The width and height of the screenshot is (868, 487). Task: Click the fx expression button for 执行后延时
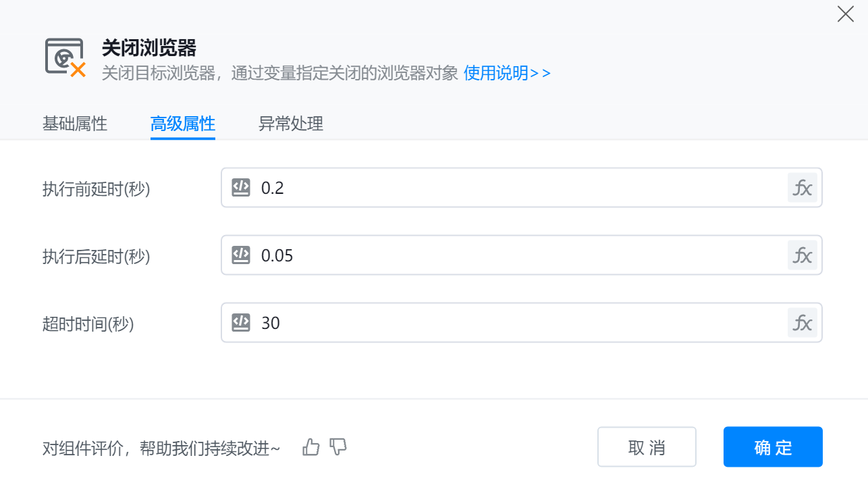(802, 255)
